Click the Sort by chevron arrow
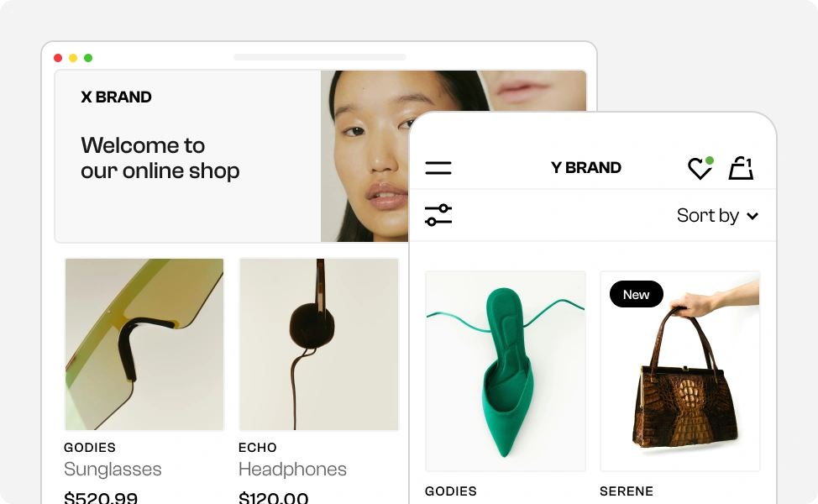Image resolution: width=818 pixels, height=504 pixels. pyautogui.click(x=752, y=216)
